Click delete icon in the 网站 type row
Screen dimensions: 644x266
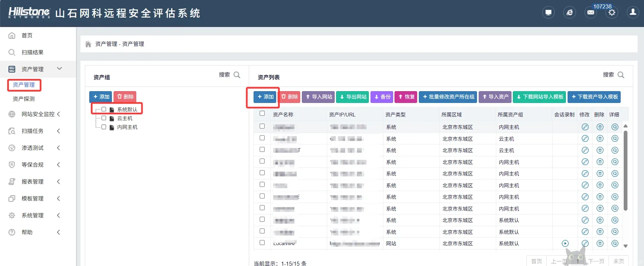(x=600, y=243)
